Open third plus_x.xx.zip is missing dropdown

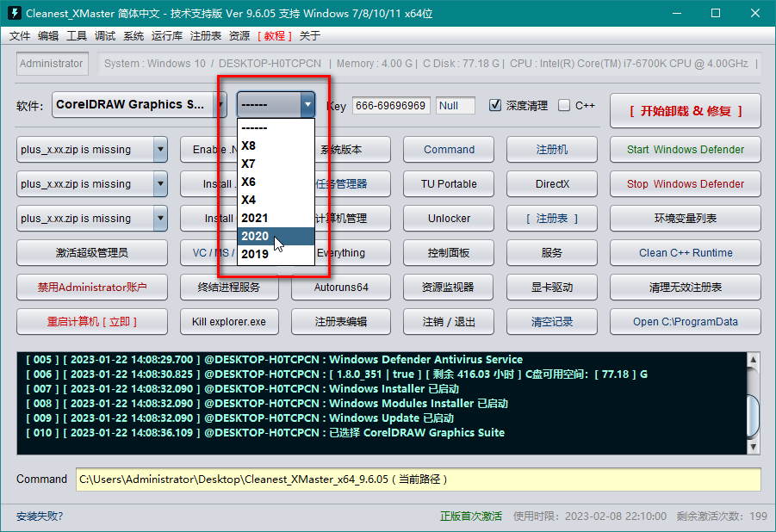click(x=160, y=219)
